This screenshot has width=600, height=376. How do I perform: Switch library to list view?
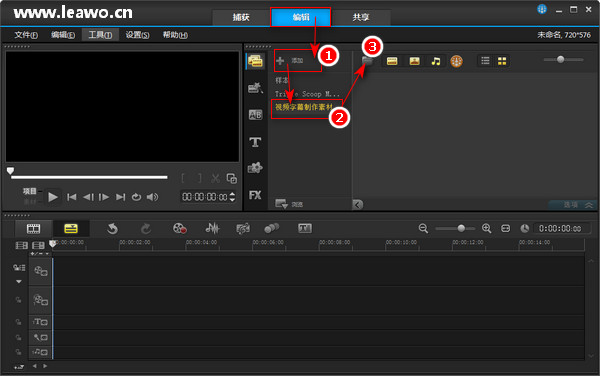[x=485, y=60]
